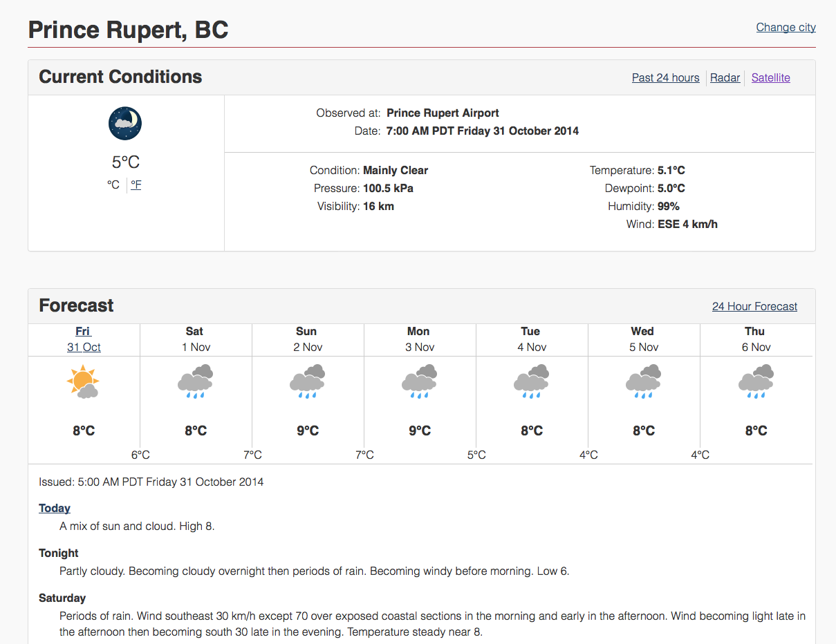Click Wednesday's rain cloud forecast icon
The height and width of the screenshot is (644, 836).
[643, 381]
